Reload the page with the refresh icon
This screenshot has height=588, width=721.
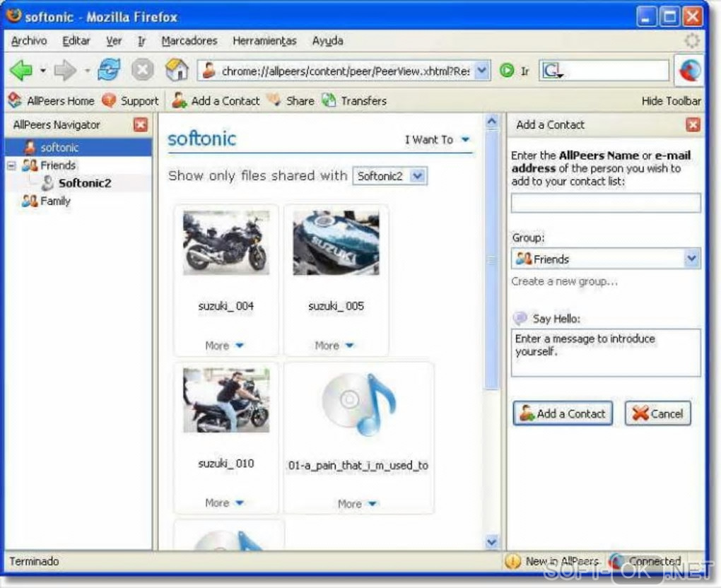(109, 71)
